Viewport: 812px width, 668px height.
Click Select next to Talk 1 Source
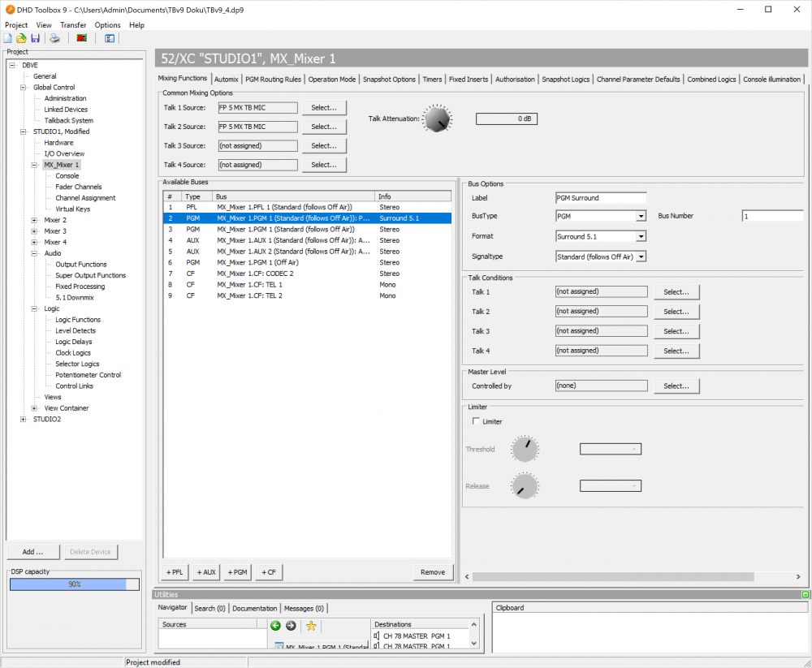pos(324,107)
